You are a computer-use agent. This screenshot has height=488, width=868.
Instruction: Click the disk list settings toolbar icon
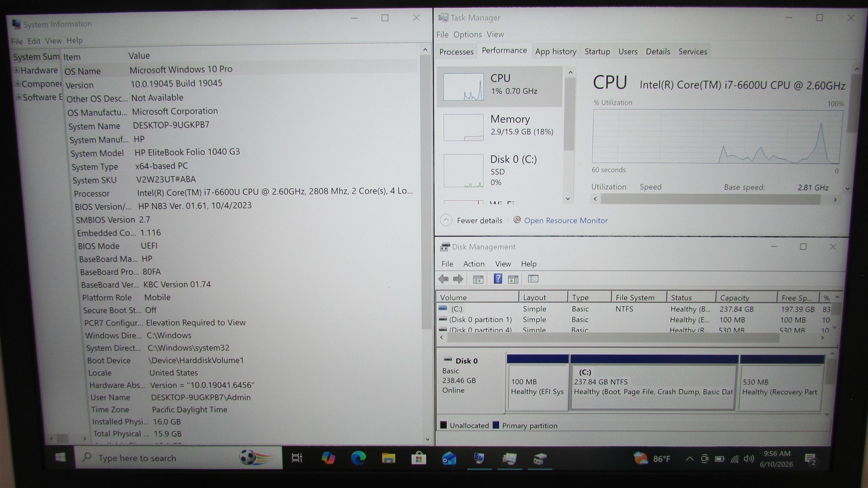tap(533, 279)
